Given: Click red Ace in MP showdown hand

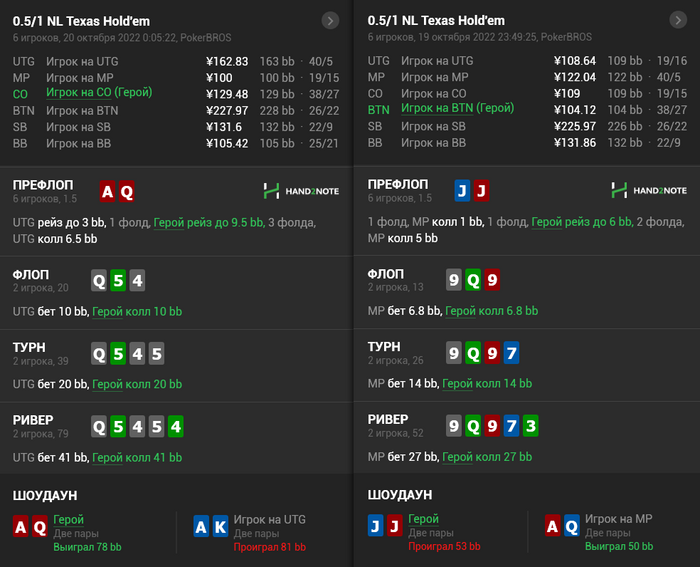Looking at the screenshot, I should 553,525.
